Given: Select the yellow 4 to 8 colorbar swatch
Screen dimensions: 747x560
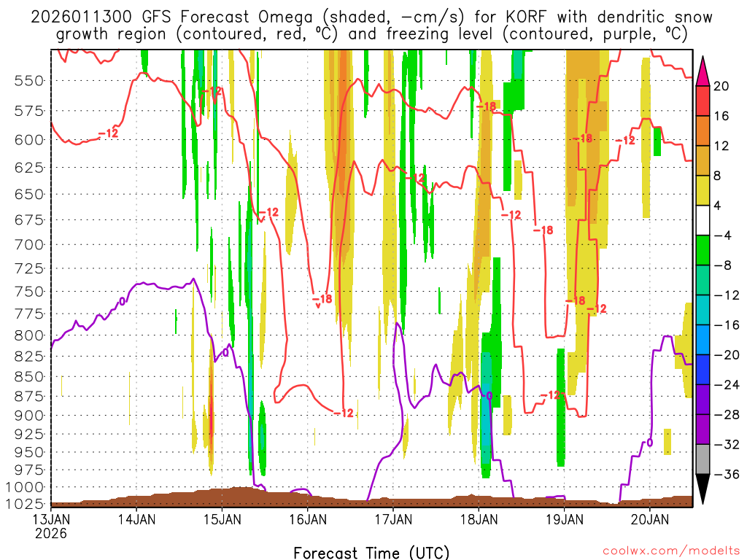Looking at the screenshot, I should [x=703, y=190].
